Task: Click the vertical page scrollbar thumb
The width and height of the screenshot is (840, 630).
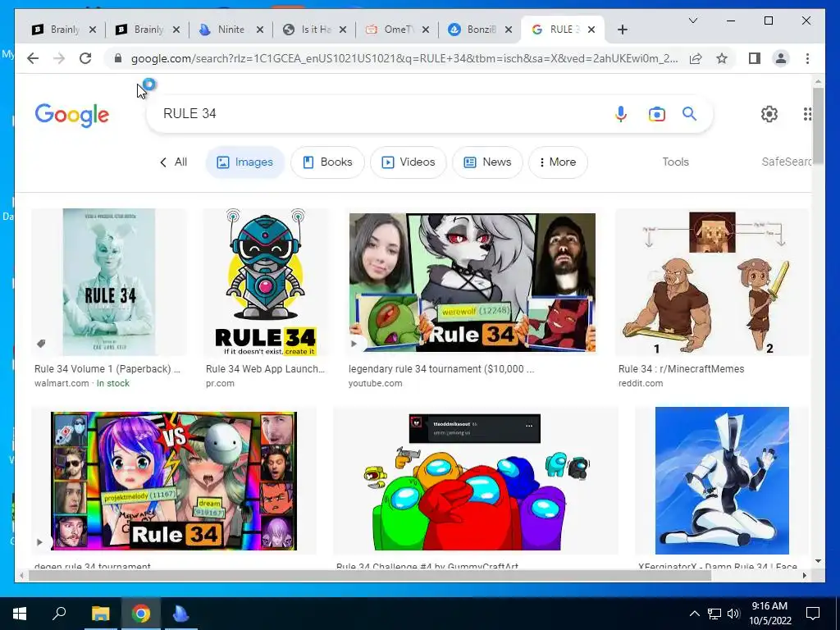Action: [x=818, y=126]
